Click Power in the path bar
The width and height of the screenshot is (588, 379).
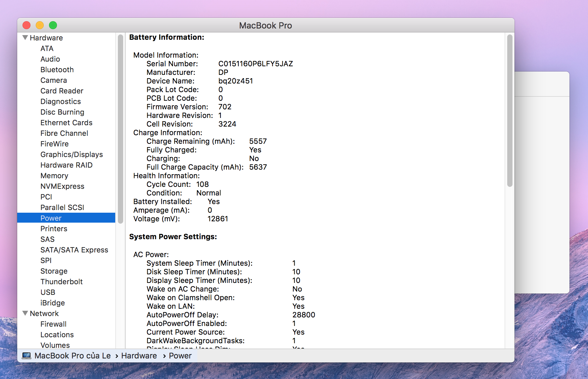click(180, 356)
